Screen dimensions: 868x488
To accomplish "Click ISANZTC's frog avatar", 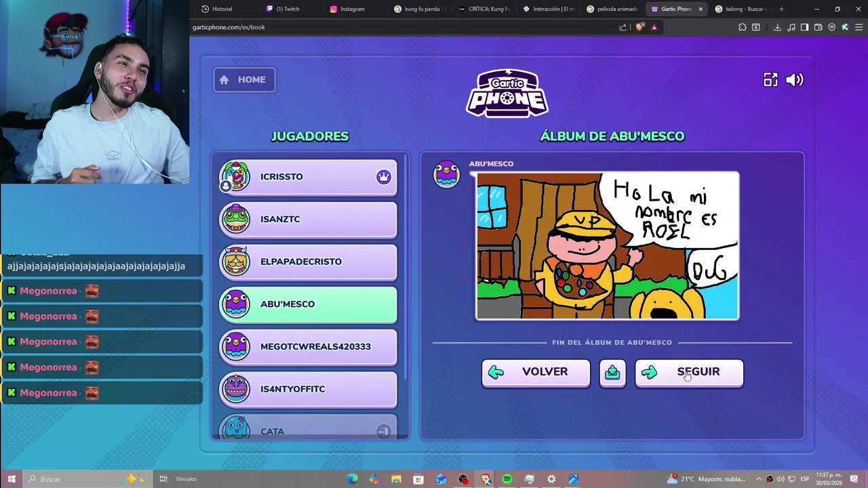I will pyautogui.click(x=236, y=219).
